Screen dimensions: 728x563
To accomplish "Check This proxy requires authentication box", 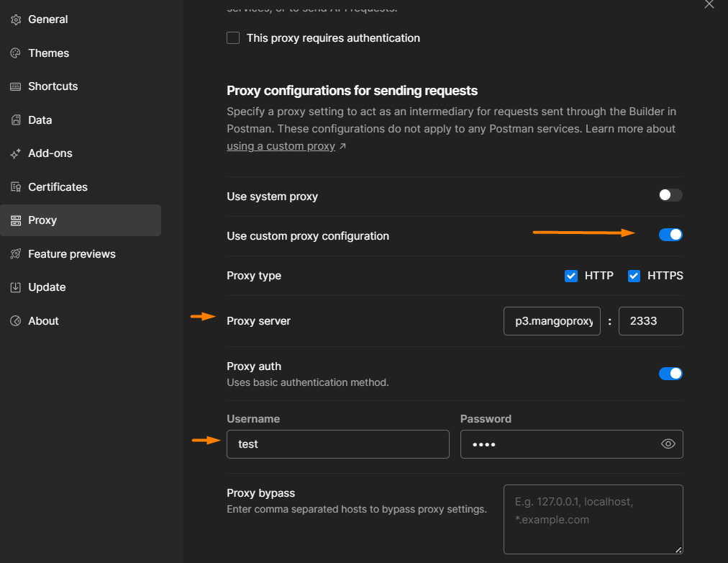I will pos(233,38).
